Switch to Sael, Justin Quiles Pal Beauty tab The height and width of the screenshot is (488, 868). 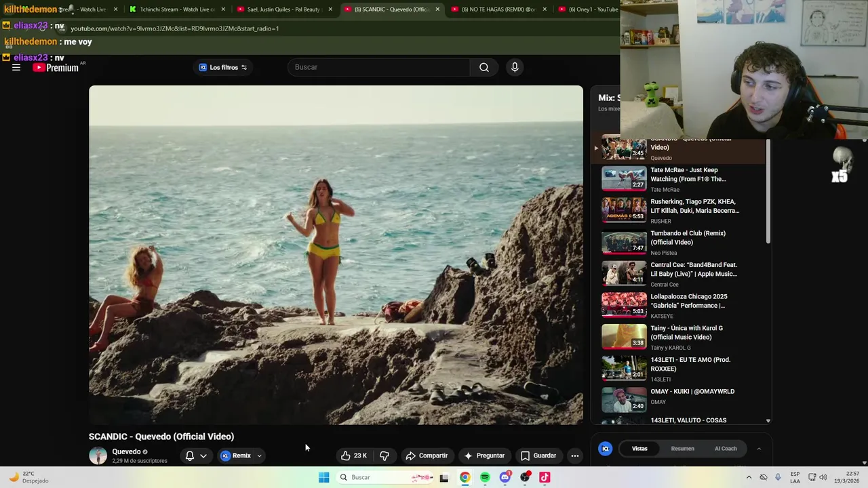(x=283, y=9)
